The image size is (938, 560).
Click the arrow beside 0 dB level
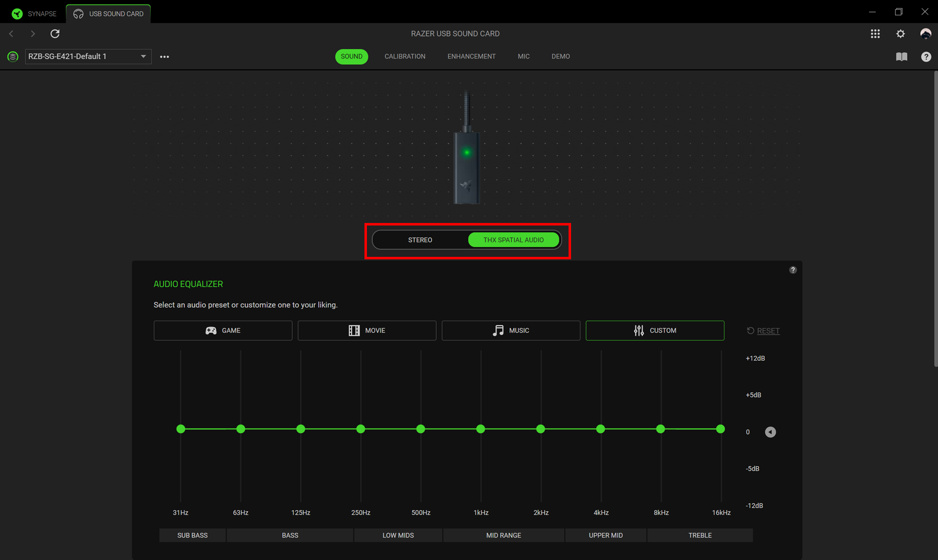770,432
